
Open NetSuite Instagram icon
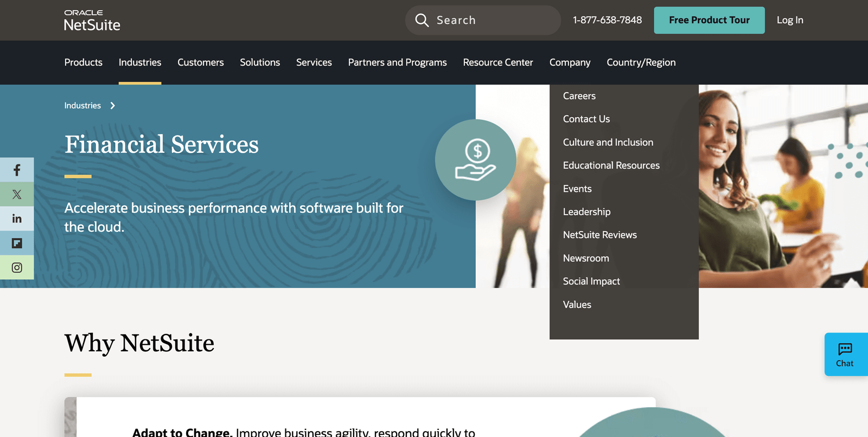tap(17, 267)
